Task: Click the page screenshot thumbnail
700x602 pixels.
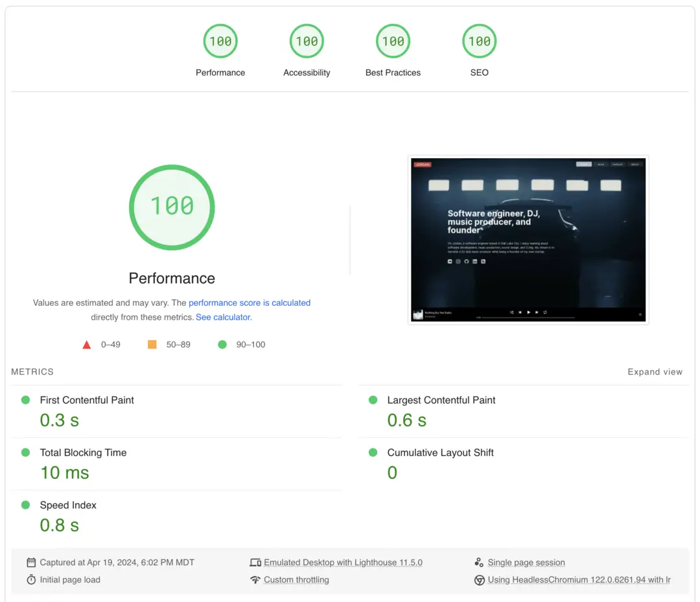Action: (528, 240)
